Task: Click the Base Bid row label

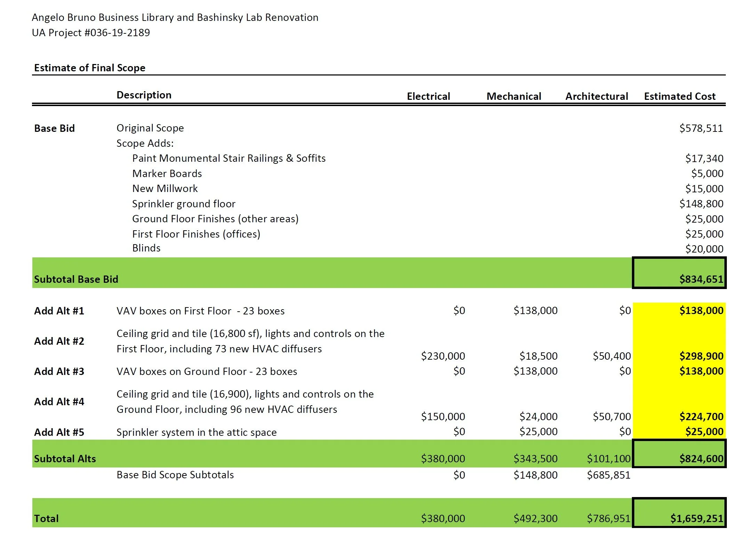Action: pos(54,128)
